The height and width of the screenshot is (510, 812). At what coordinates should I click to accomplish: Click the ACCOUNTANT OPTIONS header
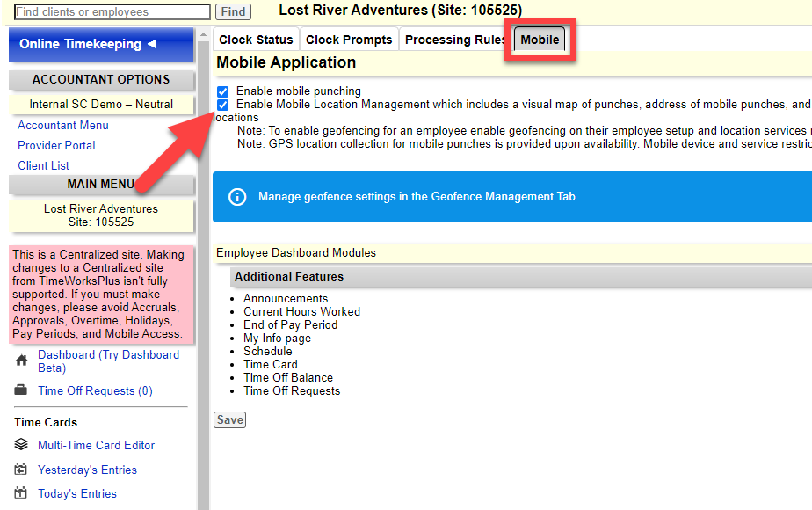pyautogui.click(x=102, y=79)
